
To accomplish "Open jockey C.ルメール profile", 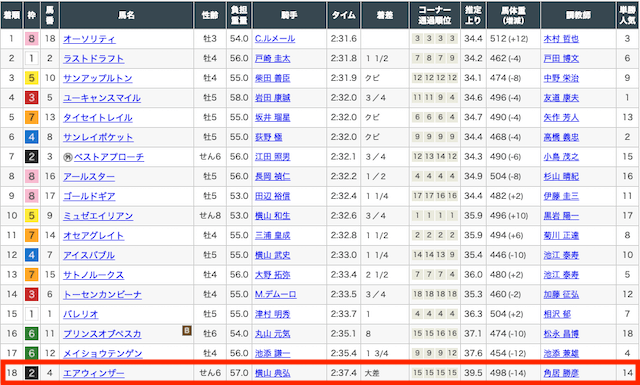I will click(x=275, y=39).
